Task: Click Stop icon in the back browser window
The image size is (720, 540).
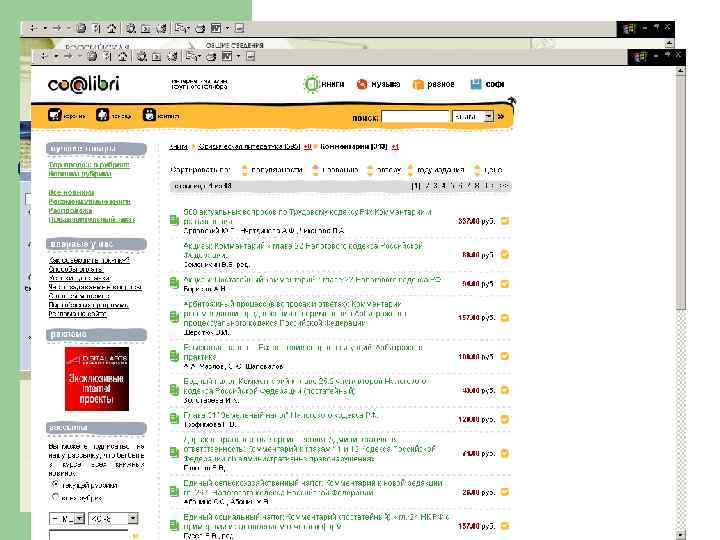Action: [81, 28]
